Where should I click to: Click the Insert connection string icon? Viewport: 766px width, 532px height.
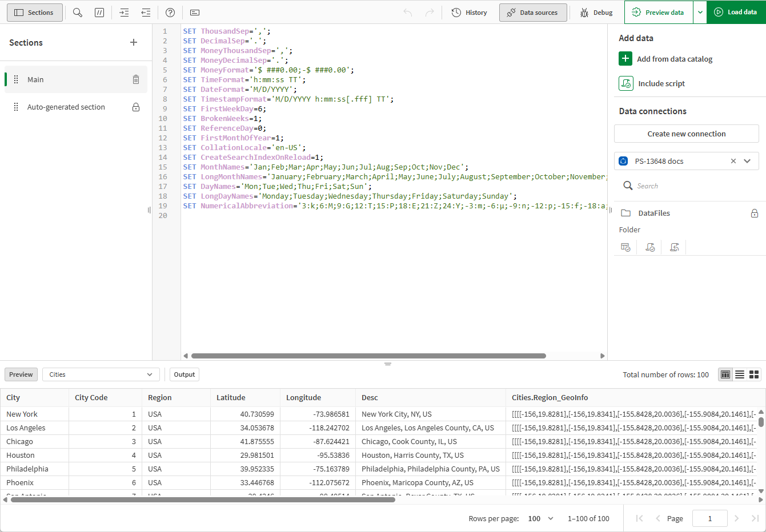(674, 247)
